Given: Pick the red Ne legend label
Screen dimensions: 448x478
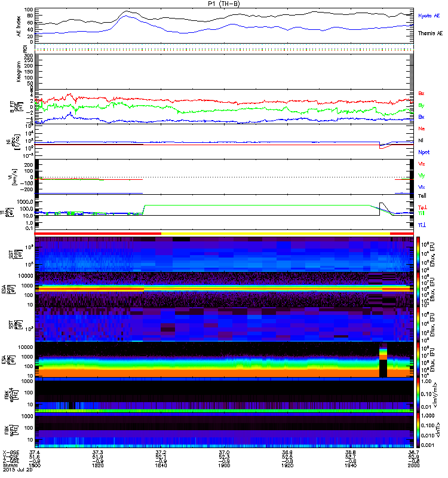Looking at the screenshot, I should pos(422,128).
